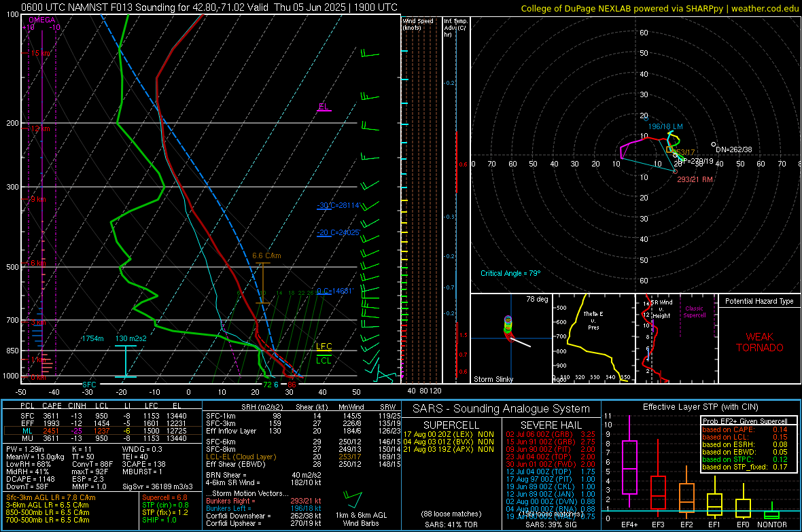Select the LCL-EL (Cloud Layer) row
Viewport: 802px width, 532px height.
[302, 457]
